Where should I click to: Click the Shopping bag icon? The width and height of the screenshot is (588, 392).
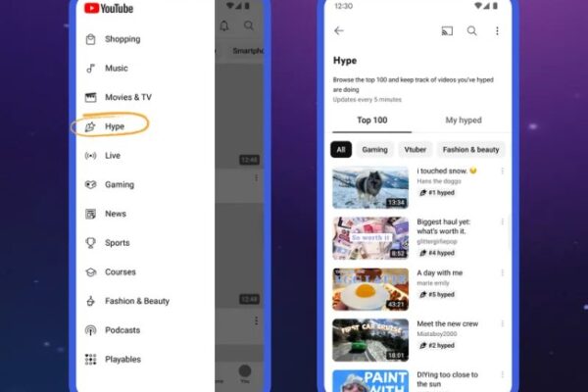point(90,39)
